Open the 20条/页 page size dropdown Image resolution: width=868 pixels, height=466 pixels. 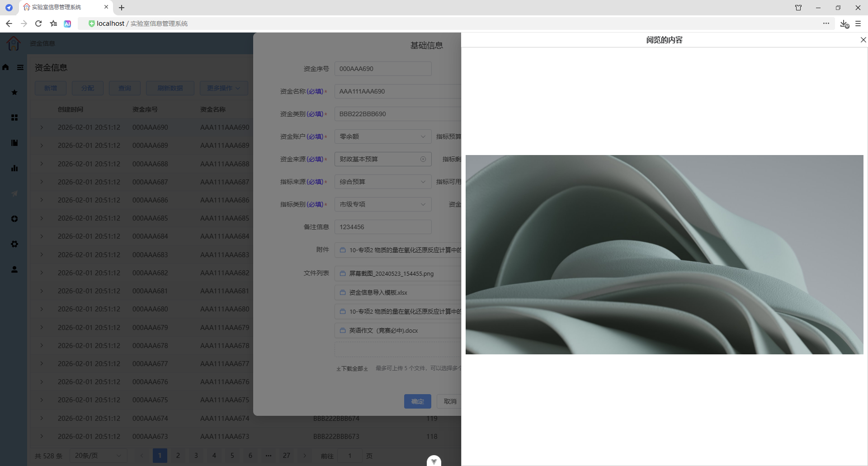pos(98,456)
